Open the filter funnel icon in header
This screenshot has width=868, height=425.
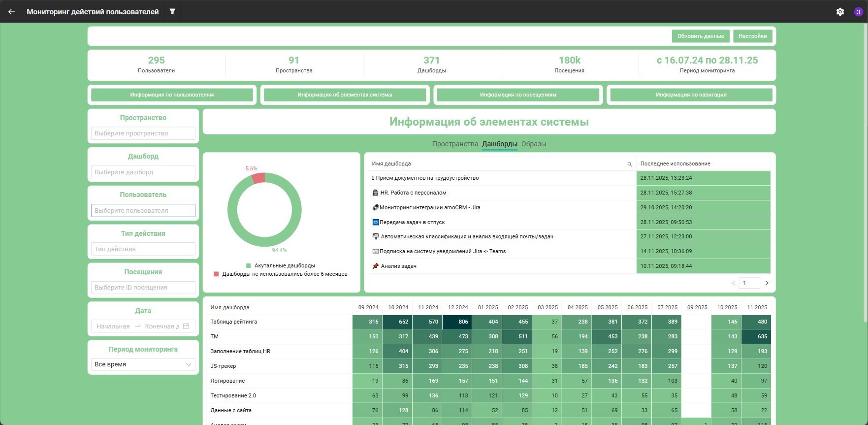(172, 11)
